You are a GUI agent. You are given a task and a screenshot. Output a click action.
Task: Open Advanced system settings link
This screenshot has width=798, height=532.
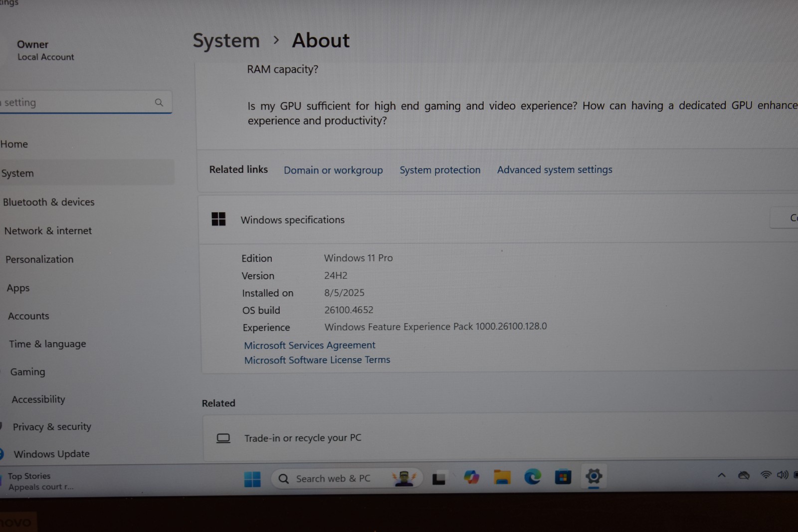(x=555, y=170)
